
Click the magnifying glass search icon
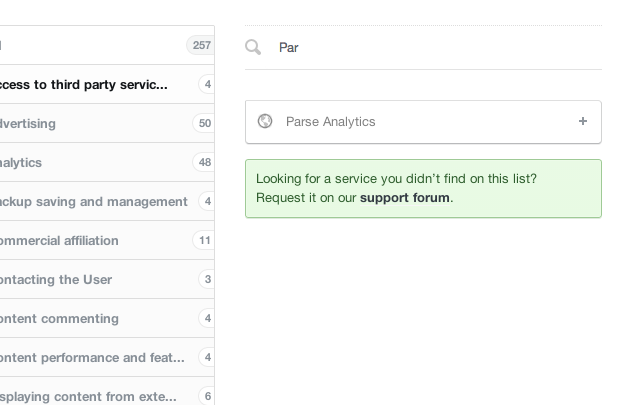coord(253,47)
